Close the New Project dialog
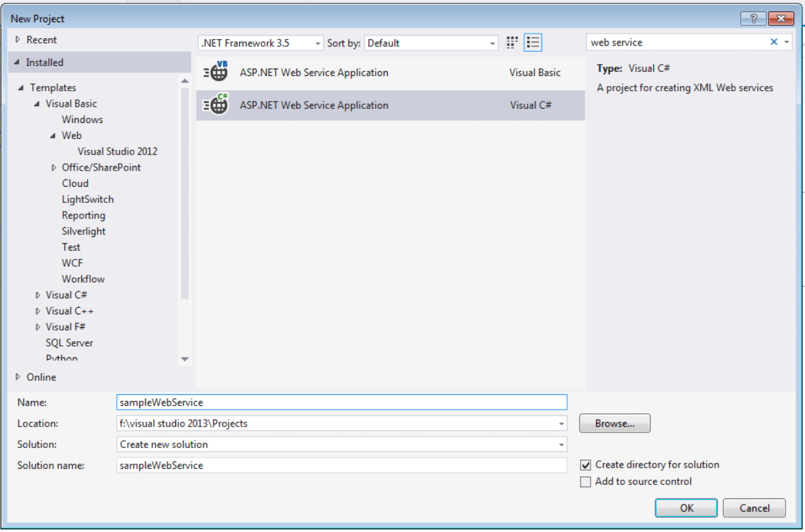The width and height of the screenshot is (805, 532). point(781,18)
